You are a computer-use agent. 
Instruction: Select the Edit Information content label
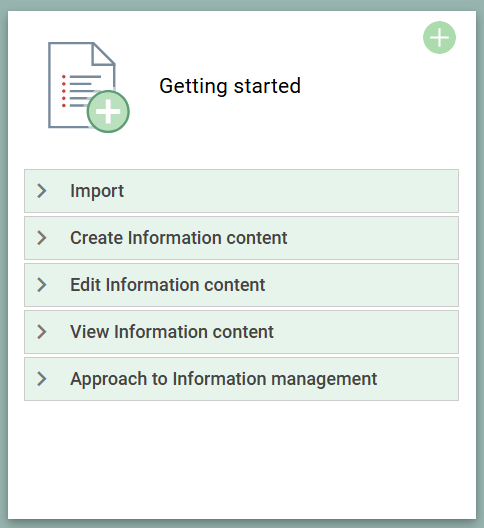pos(167,285)
